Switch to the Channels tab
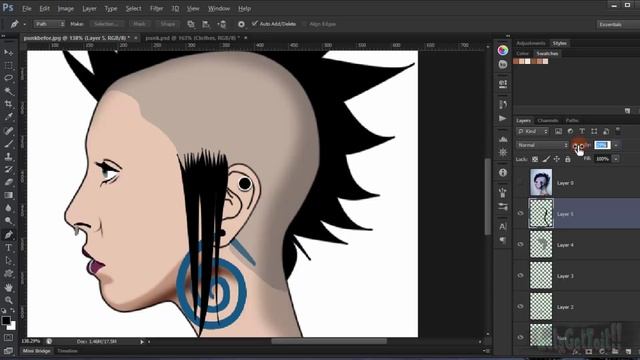The height and width of the screenshot is (360, 640). 548,120
